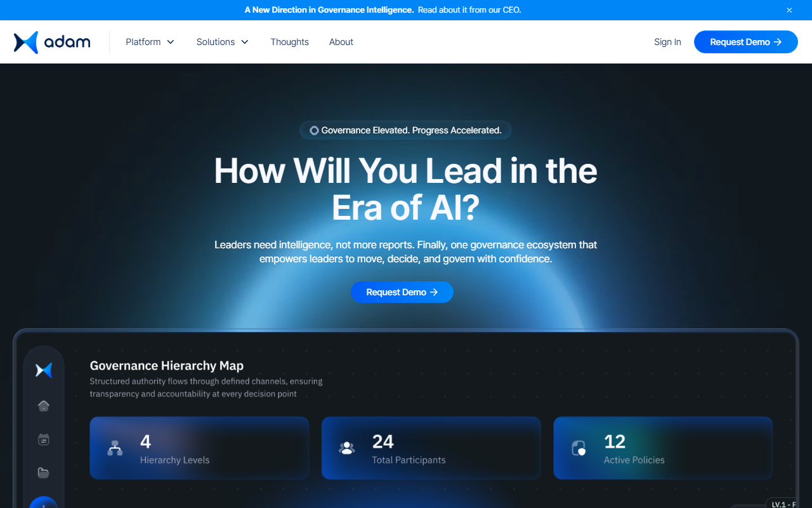Screen dimensions: 812x508
Task: Select the Hierarchy Levels card
Action: point(199,448)
